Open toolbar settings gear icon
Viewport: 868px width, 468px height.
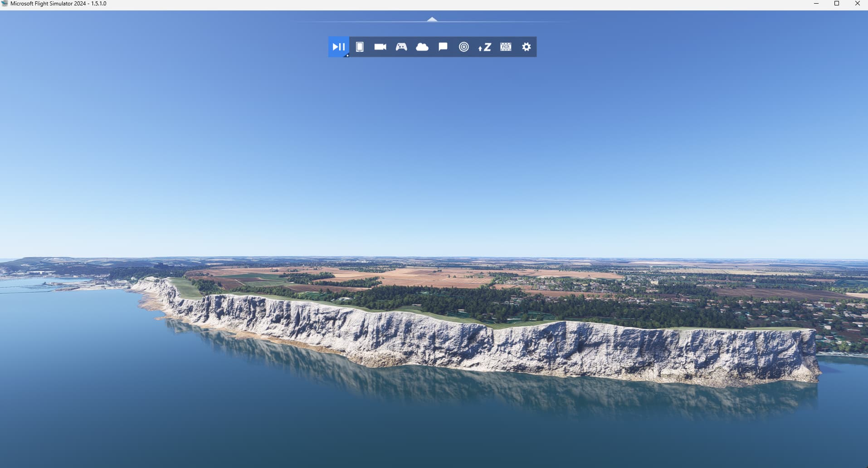[x=527, y=47]
